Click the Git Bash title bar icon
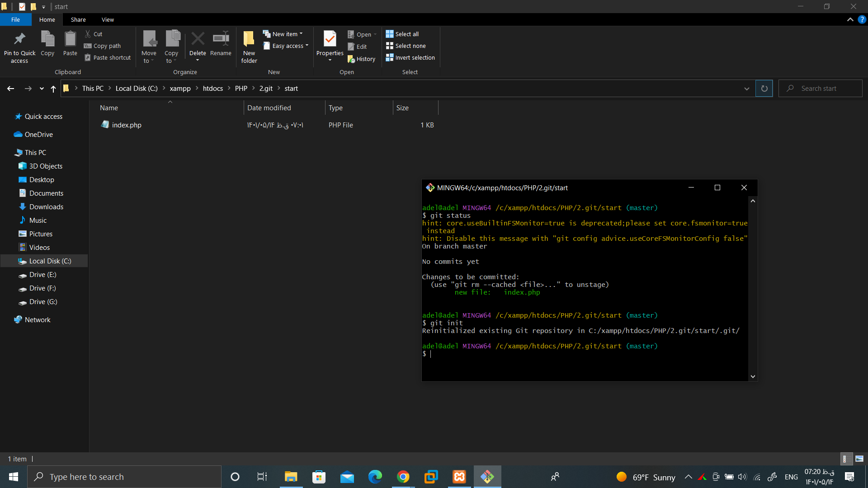Viewport: 868px width, 488px height. tap(430, 188)
